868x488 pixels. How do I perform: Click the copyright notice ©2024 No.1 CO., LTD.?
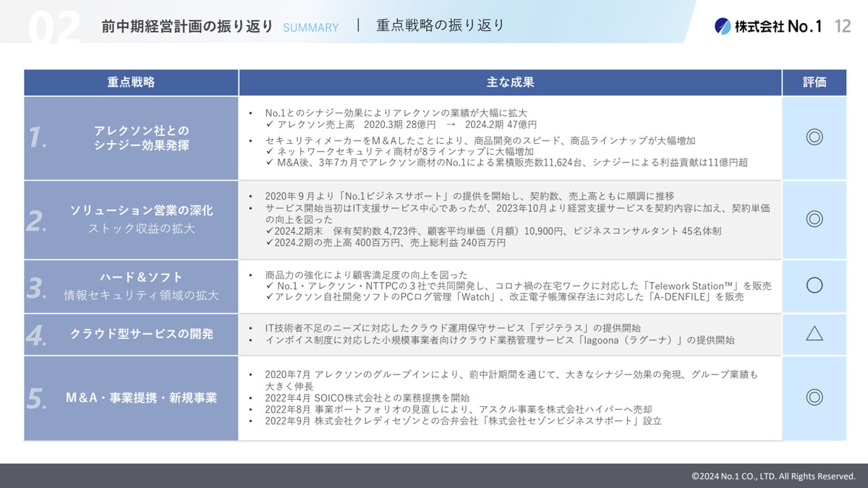coord(773,476)
